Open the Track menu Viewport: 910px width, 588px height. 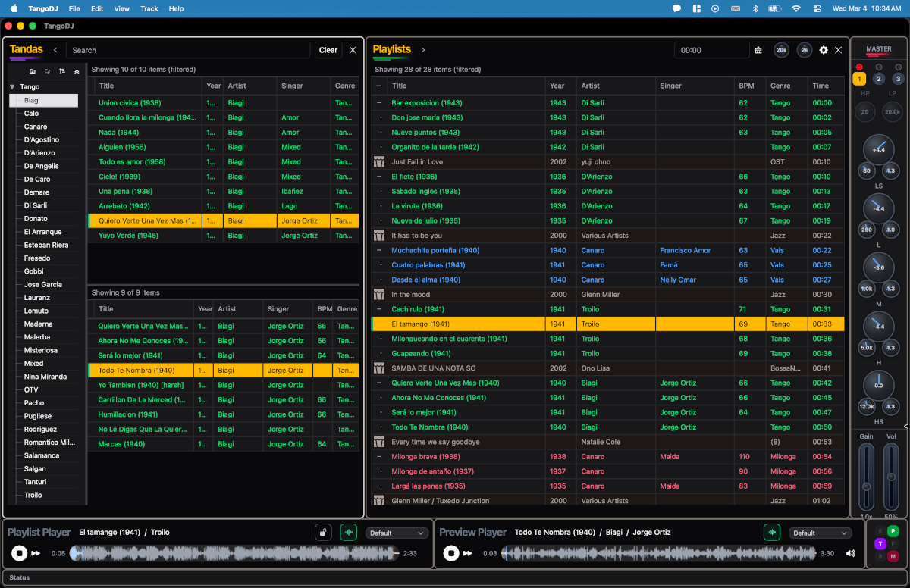(149, 8)
